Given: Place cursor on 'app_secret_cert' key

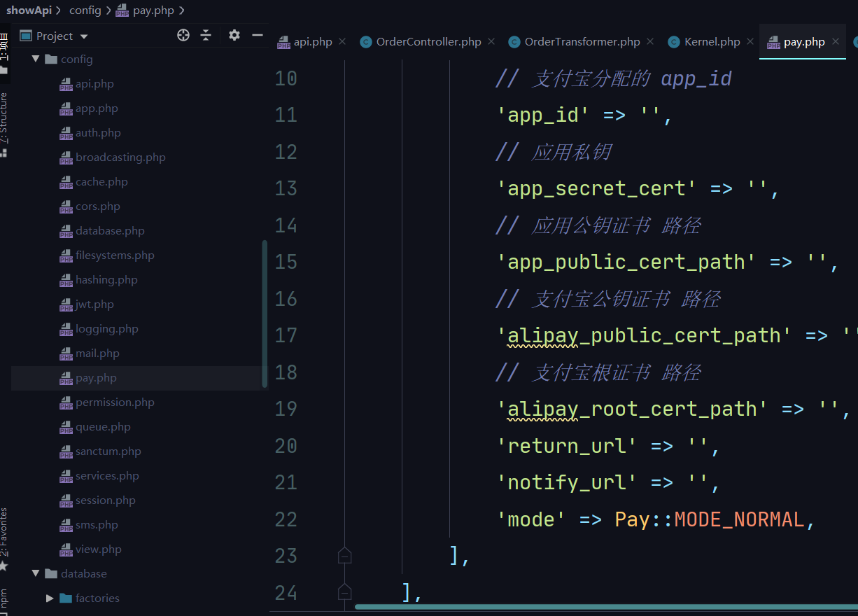Looking at the screenshot, I should tap(597, 188).
